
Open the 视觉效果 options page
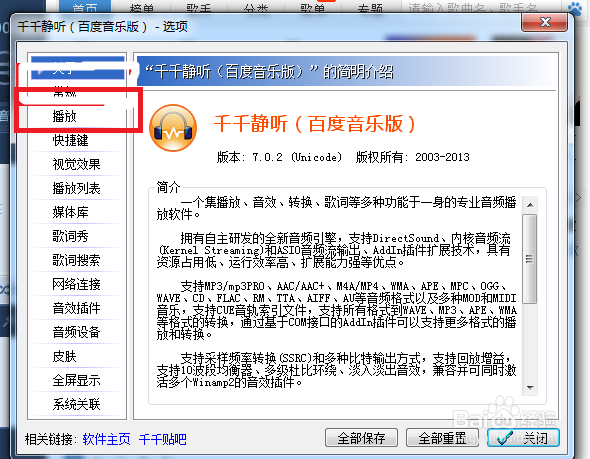click(76, 164)
